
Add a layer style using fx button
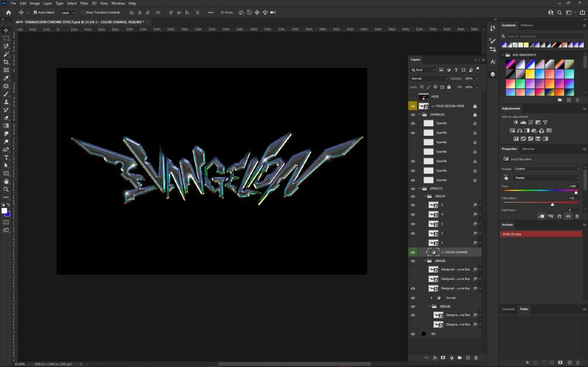435,358
